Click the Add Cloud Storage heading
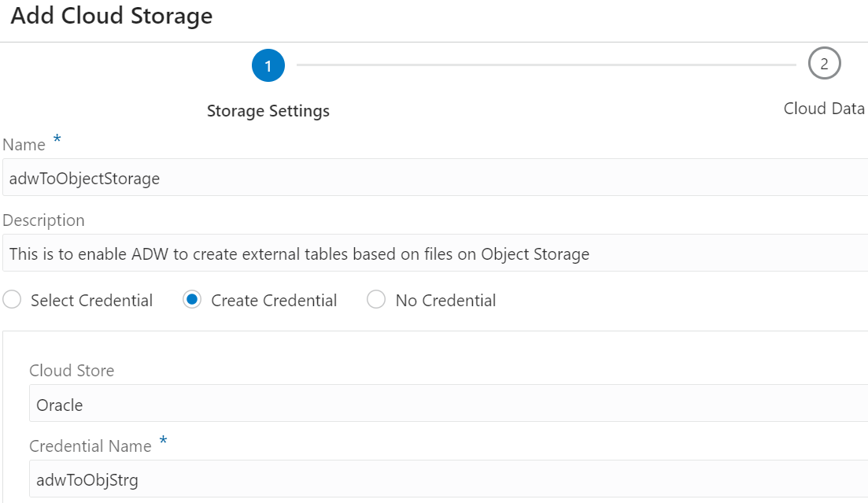 point(112,16)
